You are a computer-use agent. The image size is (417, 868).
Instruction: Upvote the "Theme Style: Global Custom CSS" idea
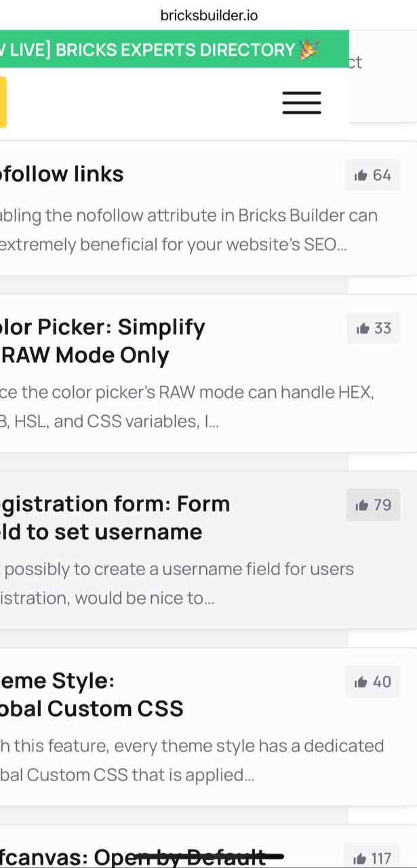coord(372,682)
